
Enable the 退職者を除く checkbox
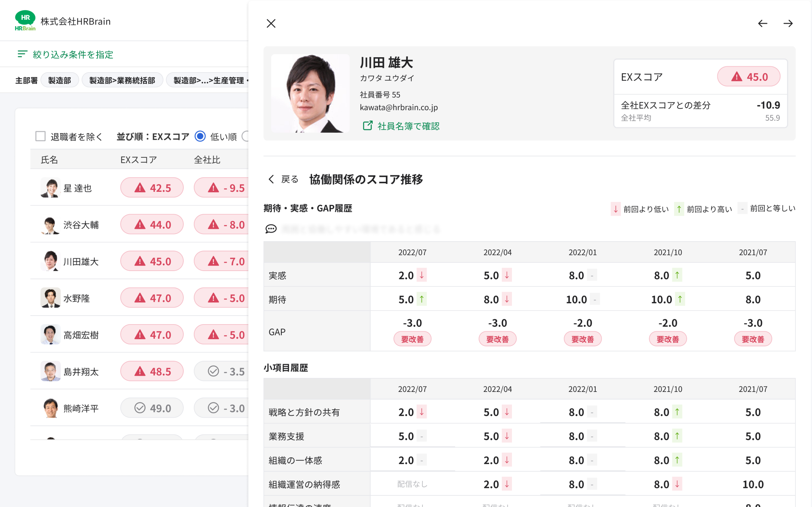[40, 136]
